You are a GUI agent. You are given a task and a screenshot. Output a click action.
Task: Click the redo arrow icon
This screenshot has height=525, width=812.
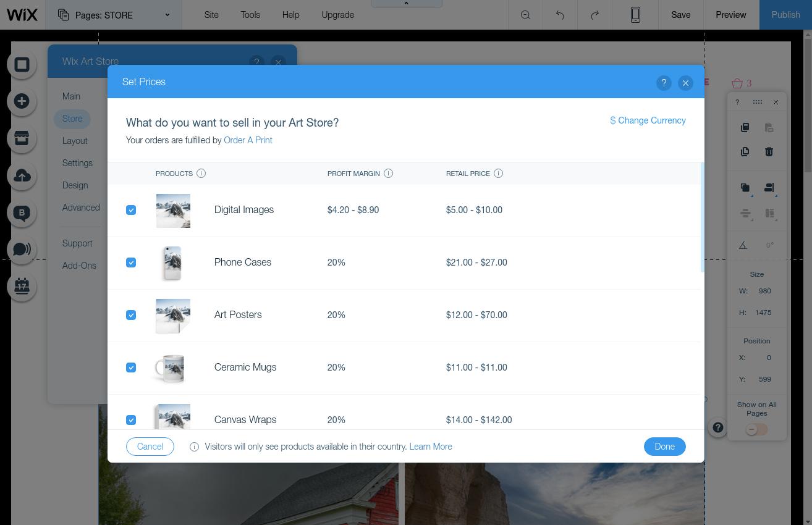point(594,15)
